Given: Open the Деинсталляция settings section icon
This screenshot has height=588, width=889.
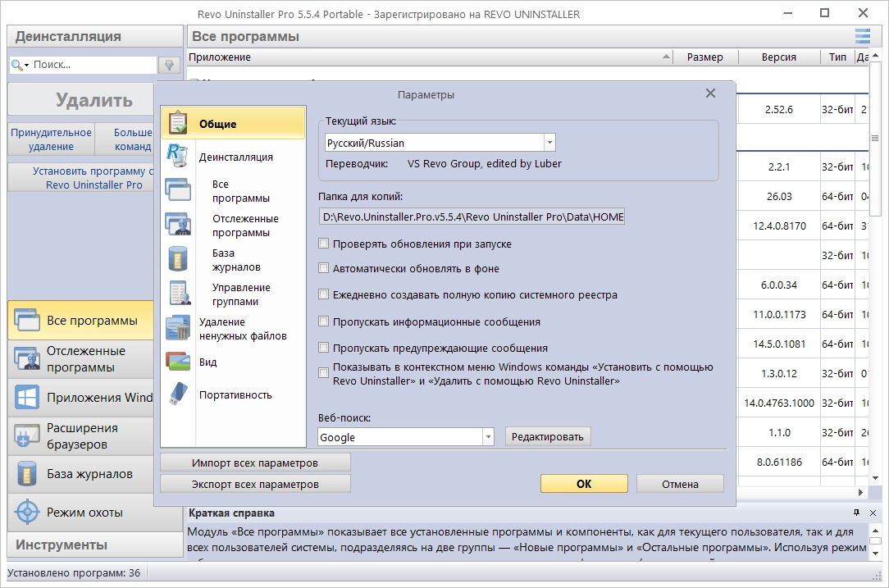Looking at the screenshot, I should coord(177,155).
